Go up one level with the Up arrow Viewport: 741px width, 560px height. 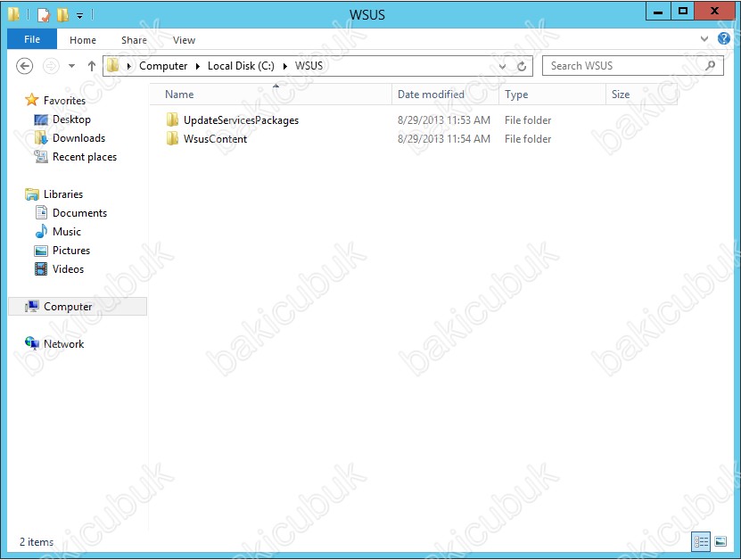tap(92, 66)
